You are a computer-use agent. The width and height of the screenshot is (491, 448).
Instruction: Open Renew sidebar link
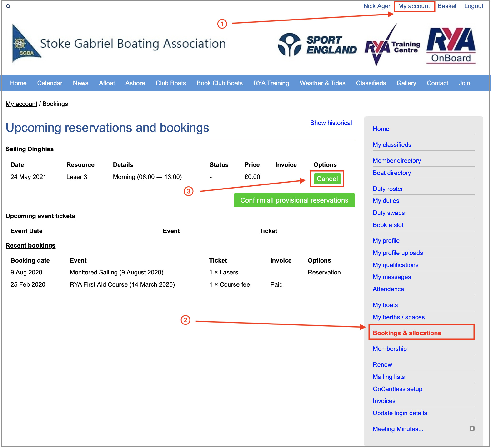tap(382, 364)
